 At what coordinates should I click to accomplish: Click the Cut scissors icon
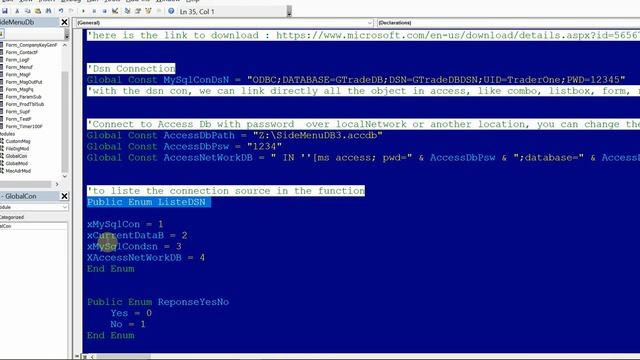click(17, 11)
